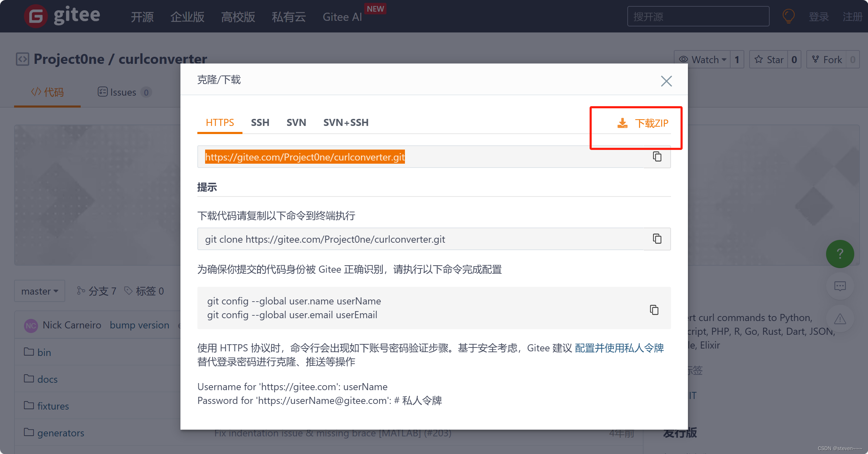The image size is (868, 454).
Task: Click the code brackets icon beside Project0ne
Action: pos(22,59)
